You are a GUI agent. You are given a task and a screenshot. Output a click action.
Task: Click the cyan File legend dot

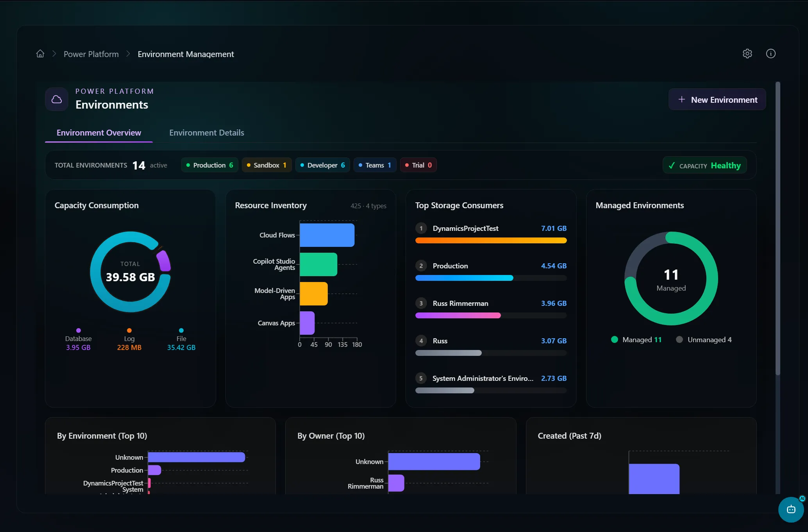click(x=181, y=330)
